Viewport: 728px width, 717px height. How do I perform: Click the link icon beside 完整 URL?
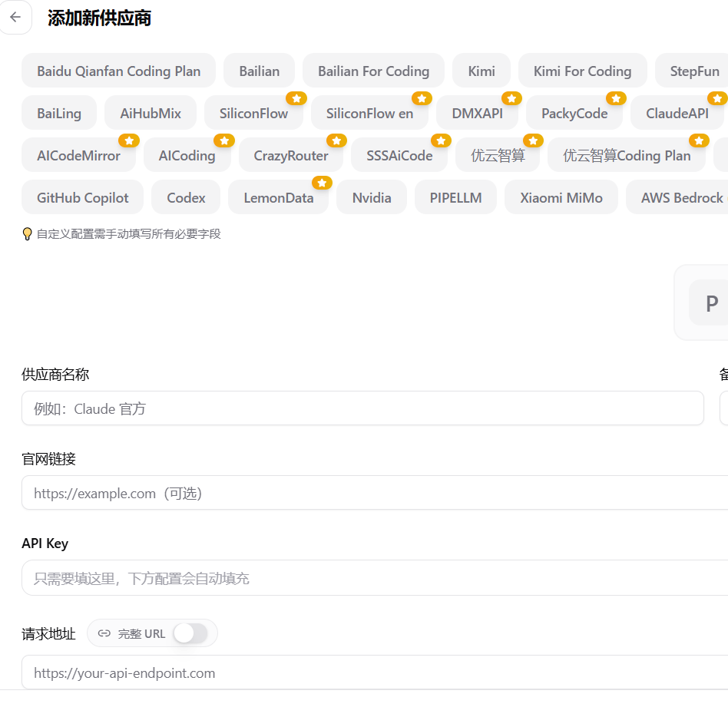point(104,633)
